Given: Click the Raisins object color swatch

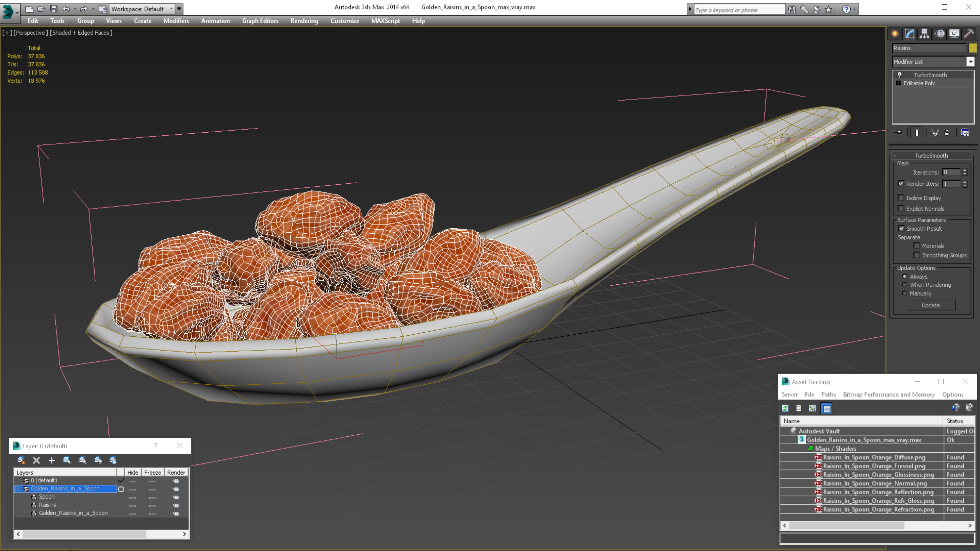Looking at the screenshot, I should [973, 48].
